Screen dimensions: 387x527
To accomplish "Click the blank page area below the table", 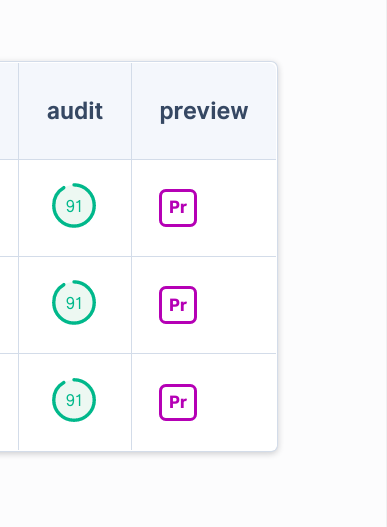I will (x=193, y=491).
